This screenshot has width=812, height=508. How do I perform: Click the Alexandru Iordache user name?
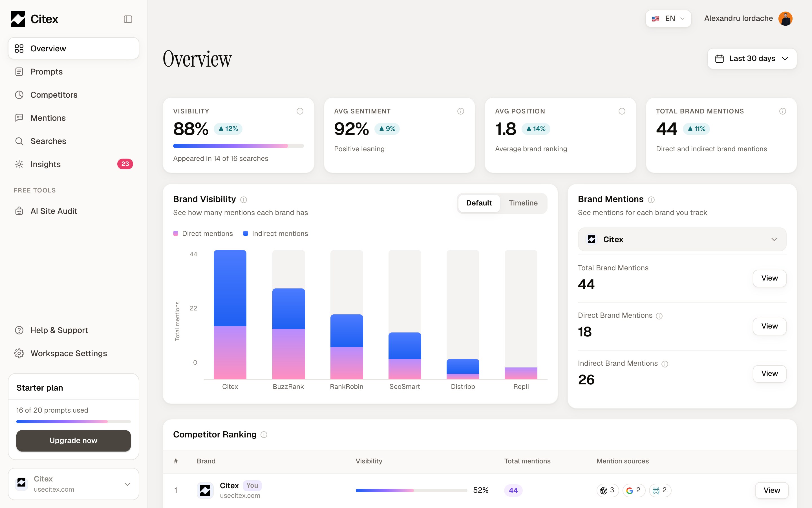coord(738,18)
